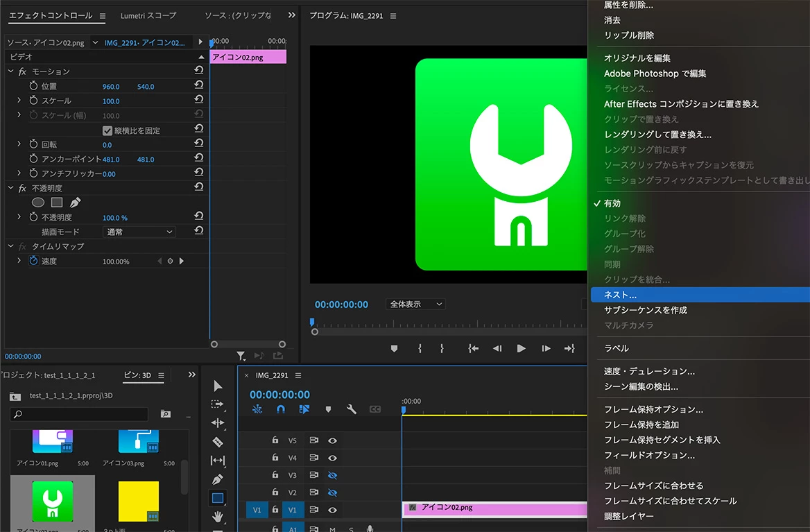
Task: Open timeline display settings wrench
Action: [x=352, y=409]
